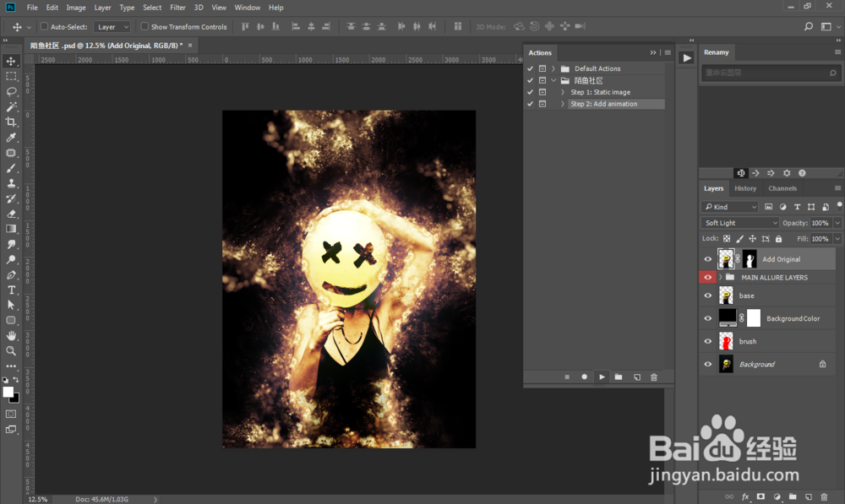Viewport: 845px width, 504px height.
Task: Open the Opacity slider dropdown
Action: click(x=837, y=223)
